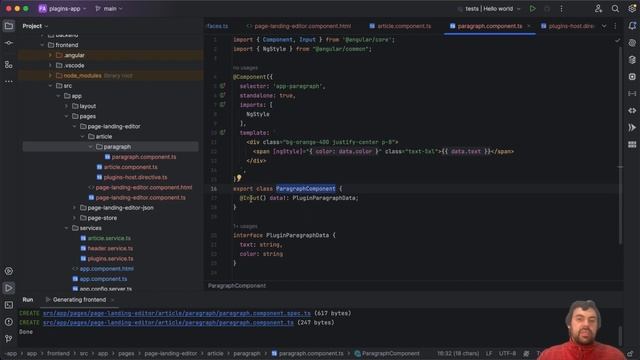This screenshot has width=640, height=360.
Task: Open Search Everywhere magnifier icon
Action: tap(615, 9)
